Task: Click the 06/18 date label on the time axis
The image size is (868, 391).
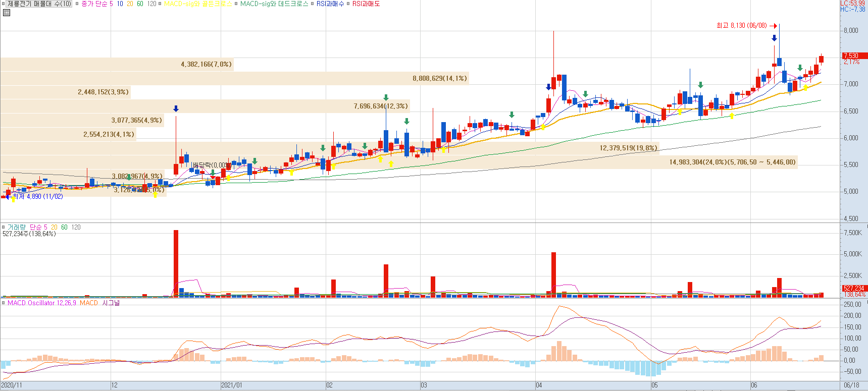Action: click(851, 385)
